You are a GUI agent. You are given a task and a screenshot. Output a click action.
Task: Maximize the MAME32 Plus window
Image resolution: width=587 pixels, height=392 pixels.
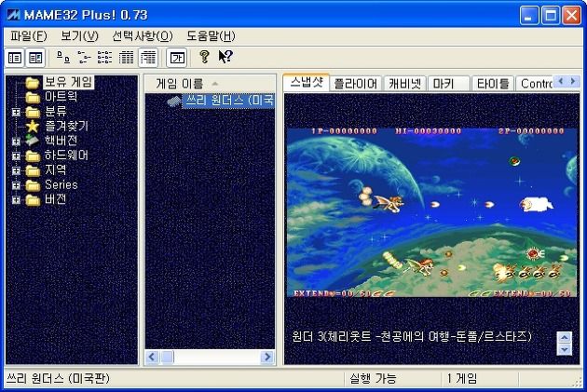(551, 16)
